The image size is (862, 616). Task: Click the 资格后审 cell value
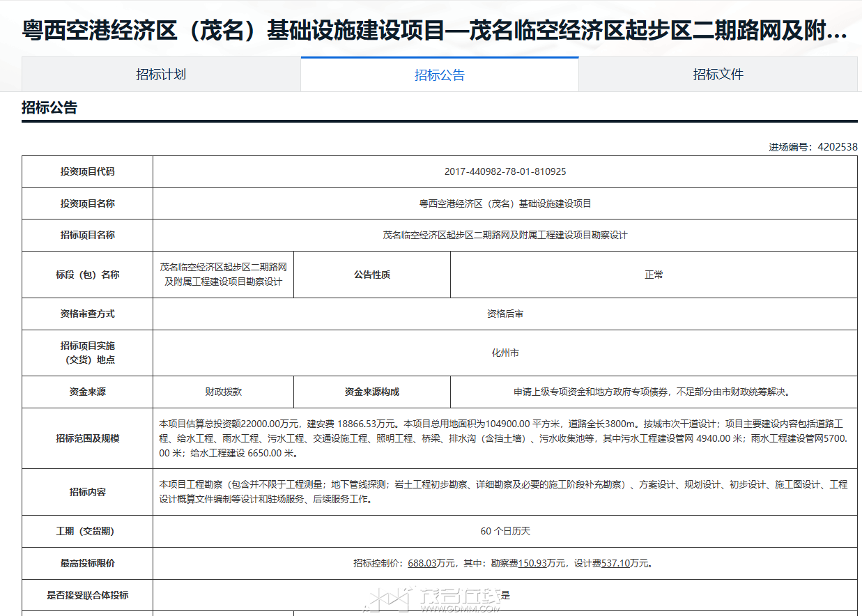[x=505, y=314]
